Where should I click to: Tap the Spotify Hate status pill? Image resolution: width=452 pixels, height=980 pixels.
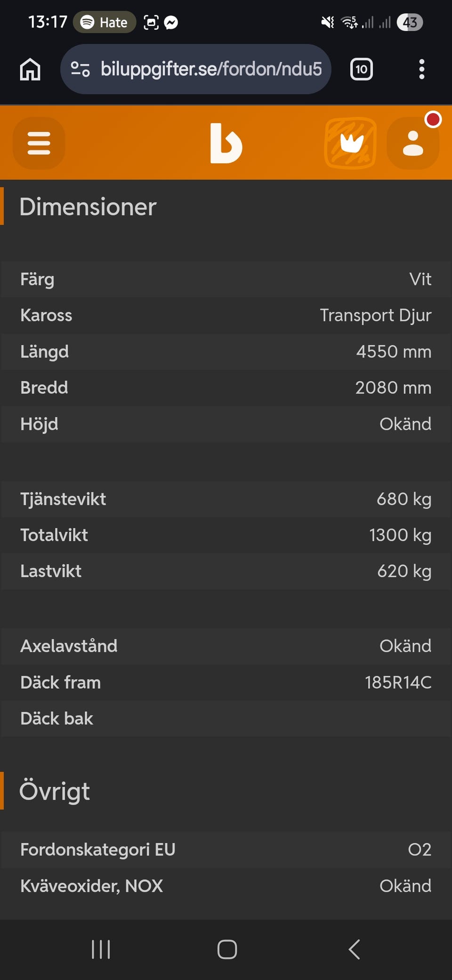tap(105, 22)
